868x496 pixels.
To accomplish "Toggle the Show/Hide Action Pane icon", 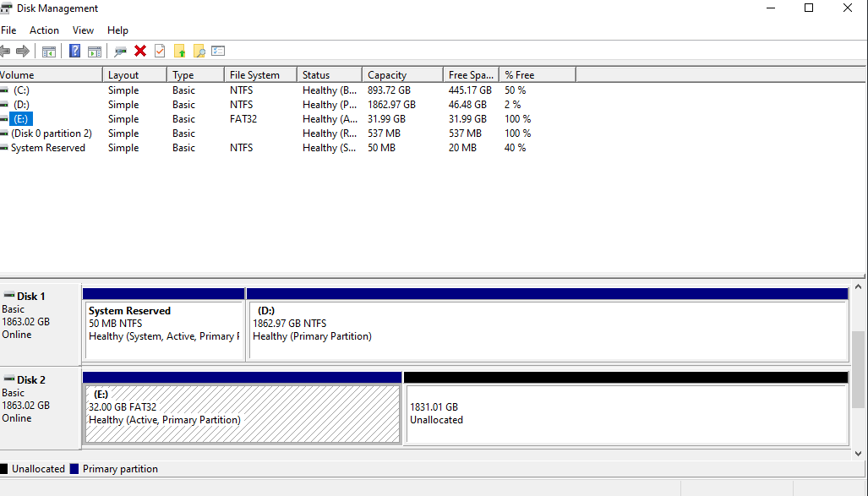I will point(95,52).
